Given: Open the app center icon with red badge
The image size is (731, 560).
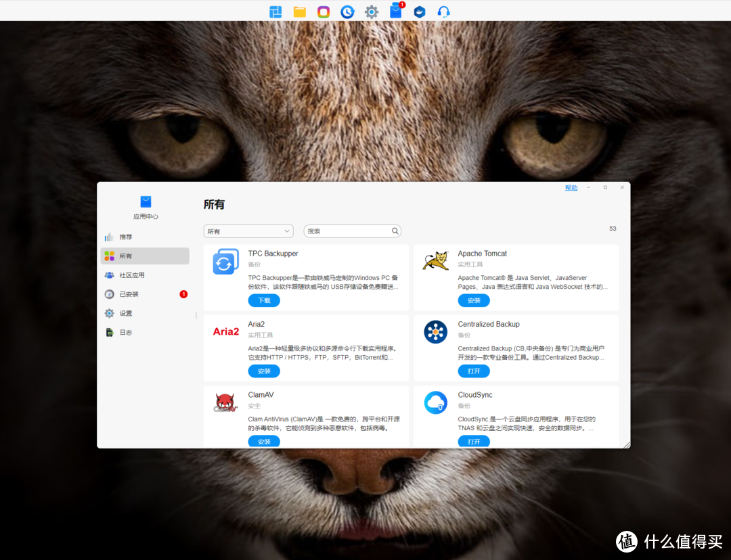Looking at the screenshot, I should [x=396, y=11].
